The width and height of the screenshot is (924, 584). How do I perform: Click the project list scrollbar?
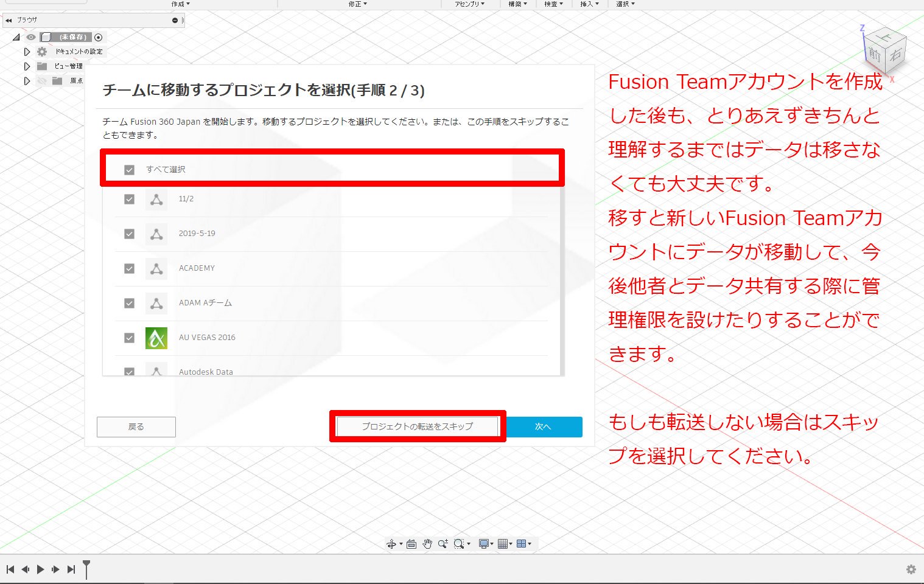click(561, 262)
